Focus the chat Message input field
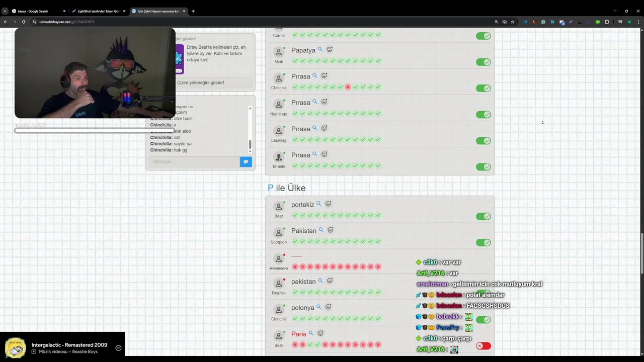Viewport: 644px width, 362px height. (x=194, y=161)
